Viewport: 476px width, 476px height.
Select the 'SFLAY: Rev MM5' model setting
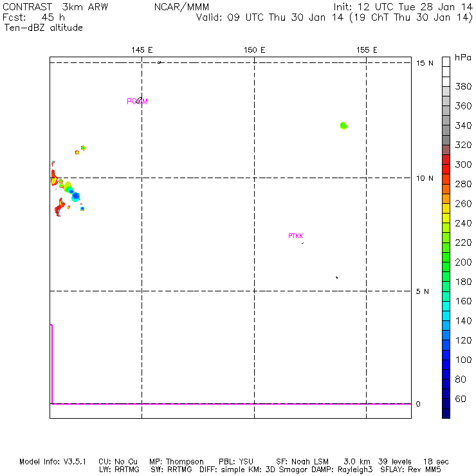(410, 470)
